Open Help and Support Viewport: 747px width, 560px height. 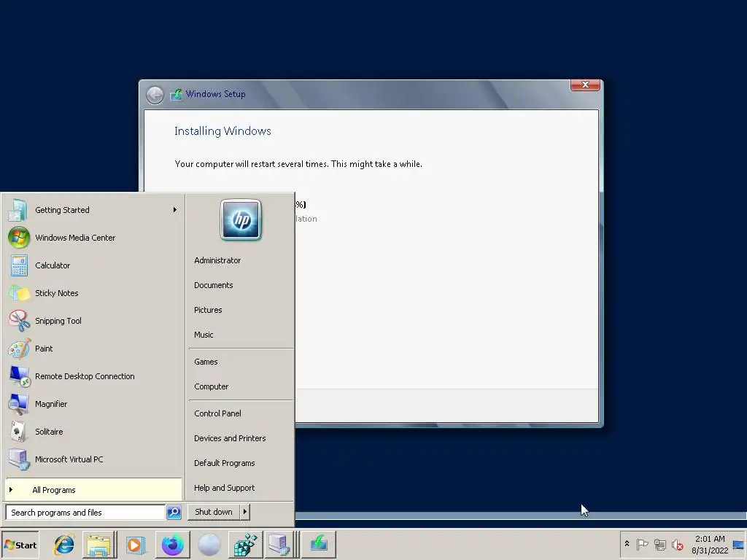coord(225,488)
